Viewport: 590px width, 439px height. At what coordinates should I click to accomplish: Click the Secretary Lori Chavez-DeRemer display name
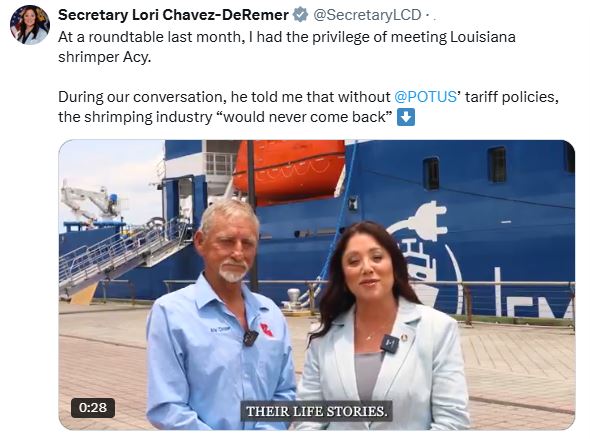173,15
